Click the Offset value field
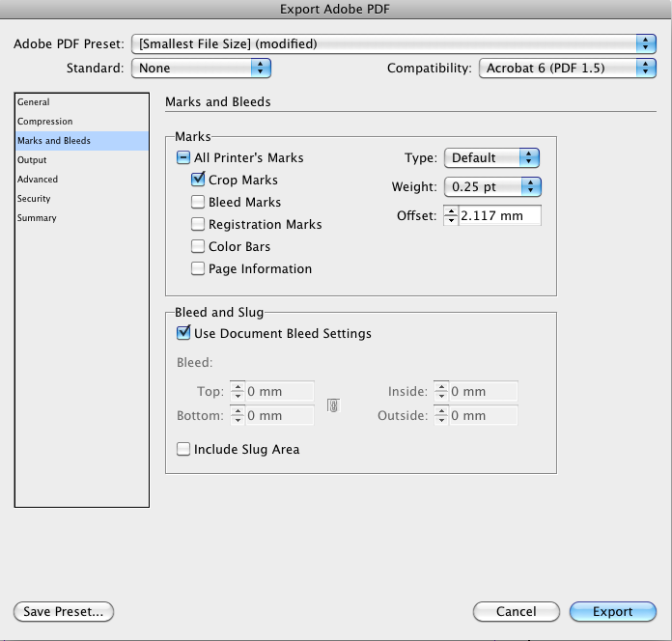This screenshot has height=641, width=672. pos(500,215)
